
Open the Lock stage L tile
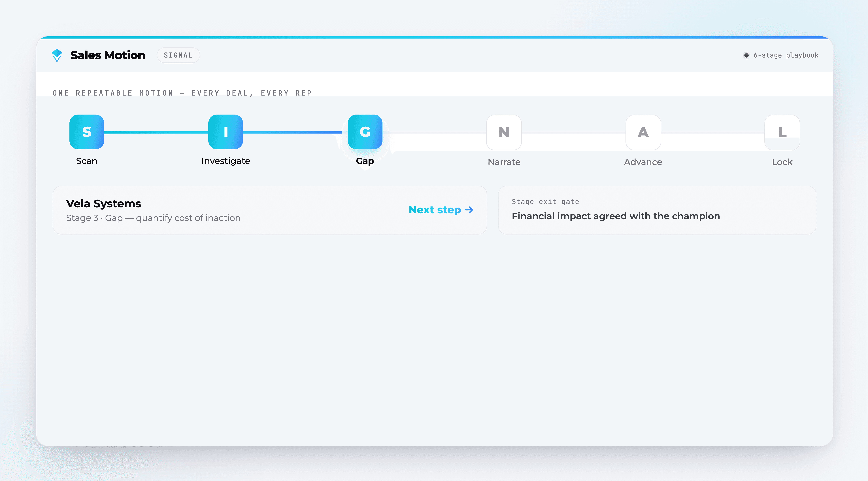coord(782,133)
